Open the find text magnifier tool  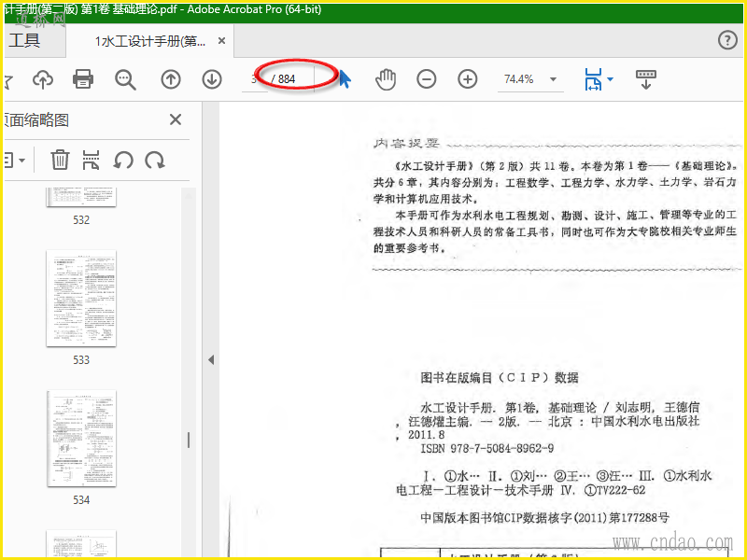coord(125,79)
